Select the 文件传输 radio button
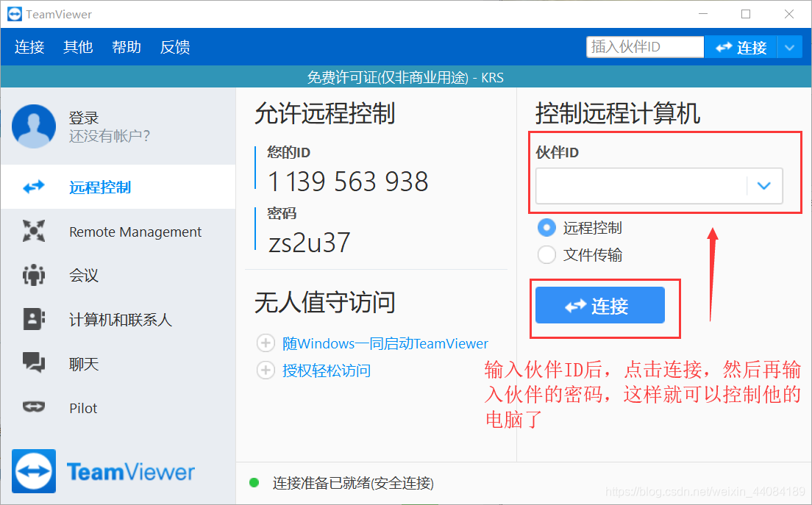The image size is (812, 505). 546,254
